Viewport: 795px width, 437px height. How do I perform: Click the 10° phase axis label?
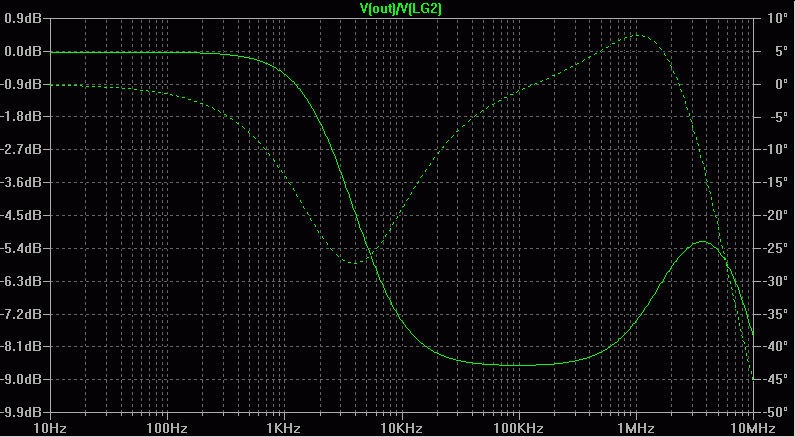777,18
